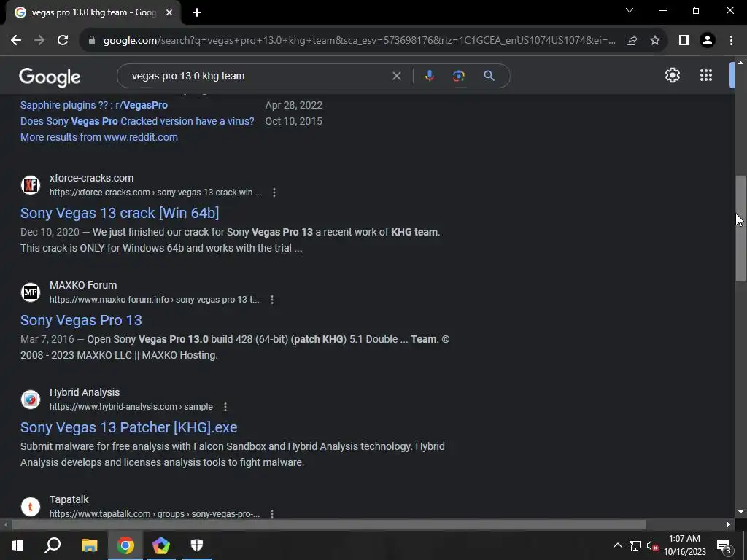This screenshot has height=560, width=747.
Task: Show hidden system tray icons
Action: click(617, 545)
